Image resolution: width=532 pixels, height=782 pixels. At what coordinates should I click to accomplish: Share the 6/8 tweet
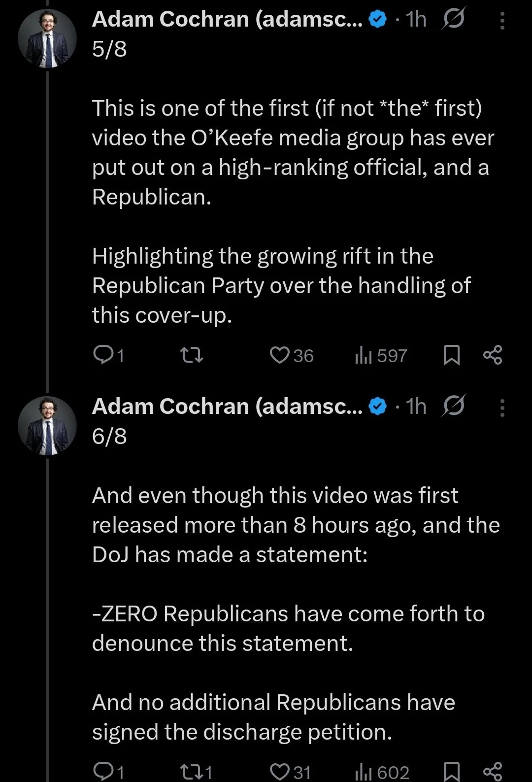pyautogui.click(x=493, y=771)
